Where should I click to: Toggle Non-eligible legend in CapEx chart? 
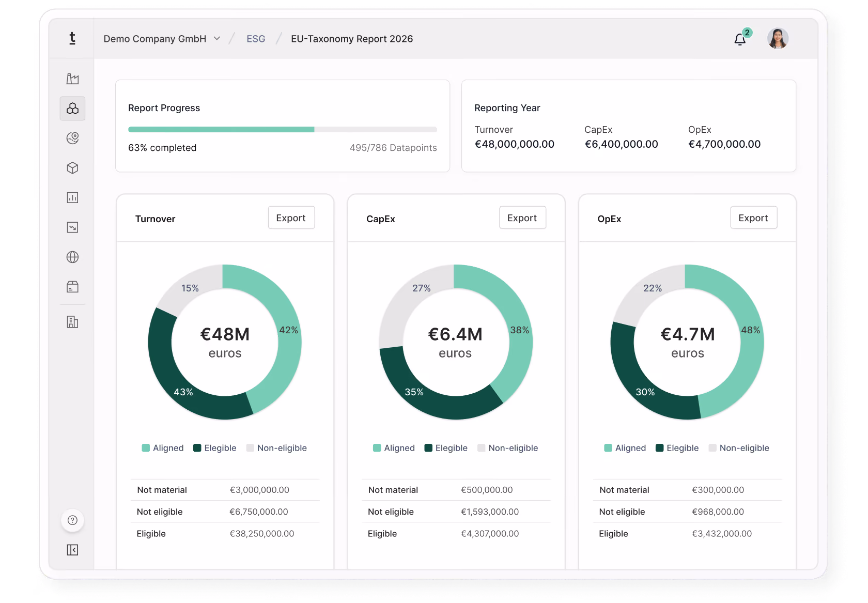point(508,448)
